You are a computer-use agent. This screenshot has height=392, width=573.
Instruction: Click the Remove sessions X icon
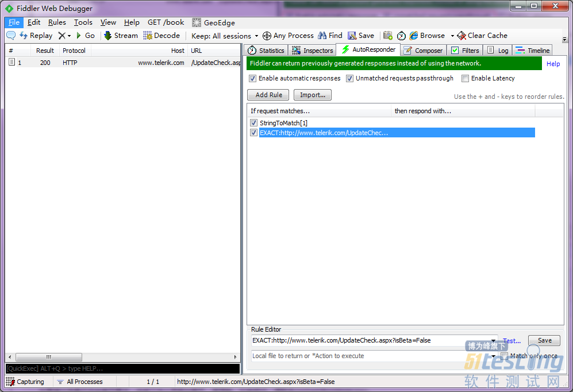click(61, 36)
